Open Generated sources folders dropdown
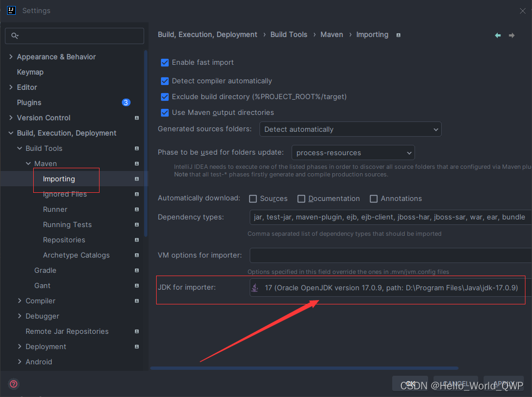 click(350, 130)
